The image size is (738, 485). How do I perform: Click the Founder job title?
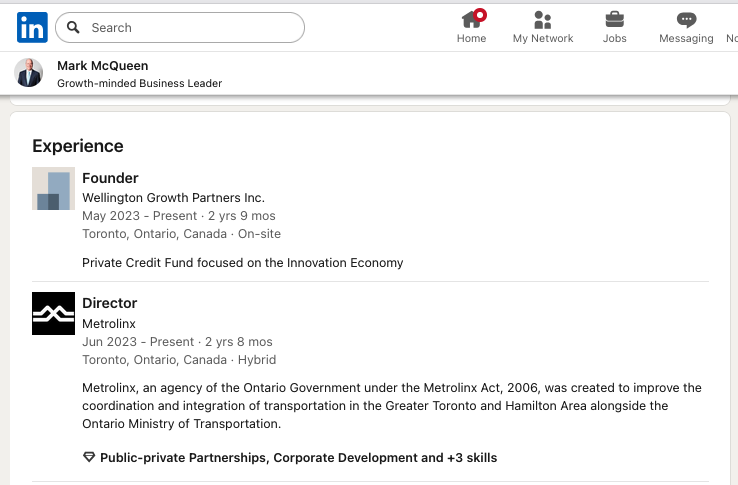point(110,178)
